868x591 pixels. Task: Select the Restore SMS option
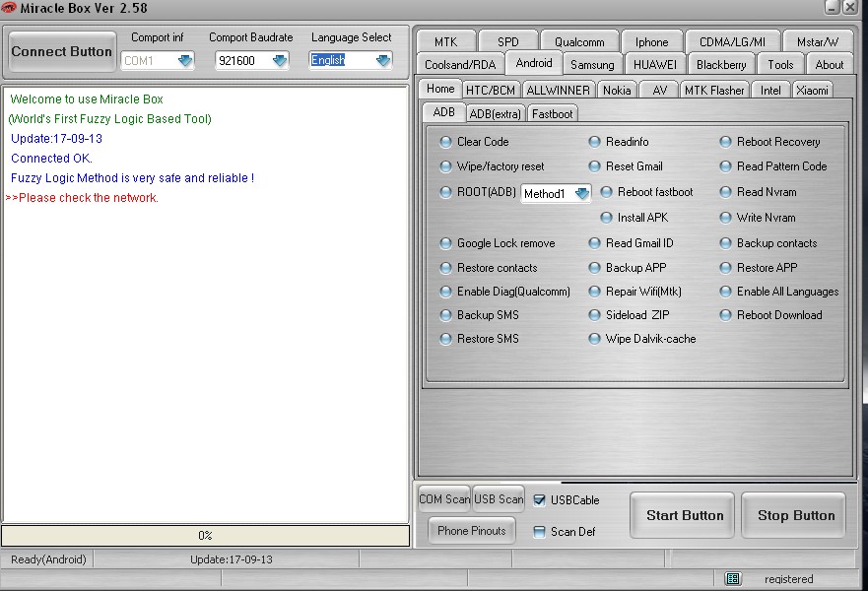[x=445, y=339]
